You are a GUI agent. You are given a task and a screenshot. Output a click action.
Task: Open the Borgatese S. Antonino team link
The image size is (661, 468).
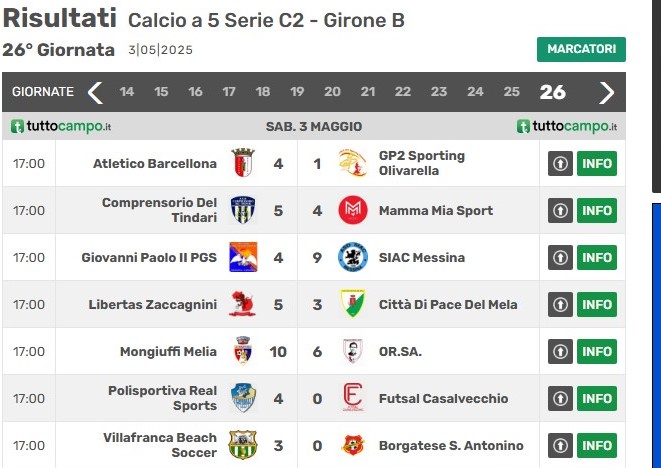[x=451, y=445]
